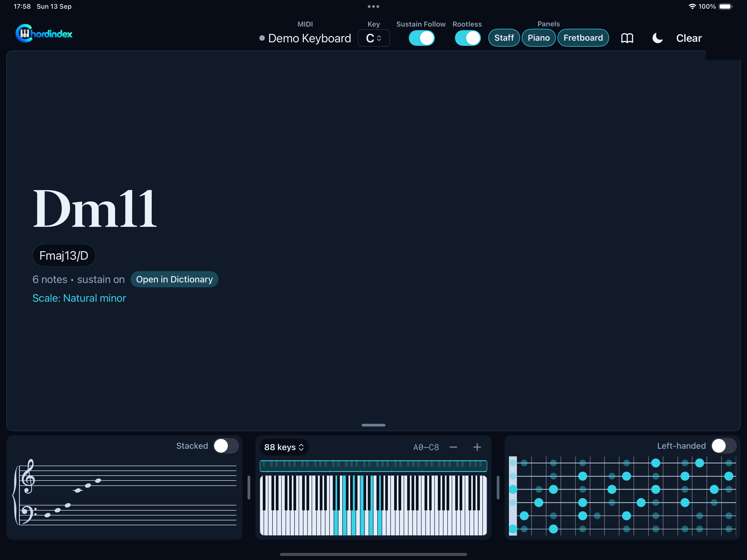Click the "6 notes • sustain on" text
Viewport: 747px width, 560px height.
tap(79, 279)
